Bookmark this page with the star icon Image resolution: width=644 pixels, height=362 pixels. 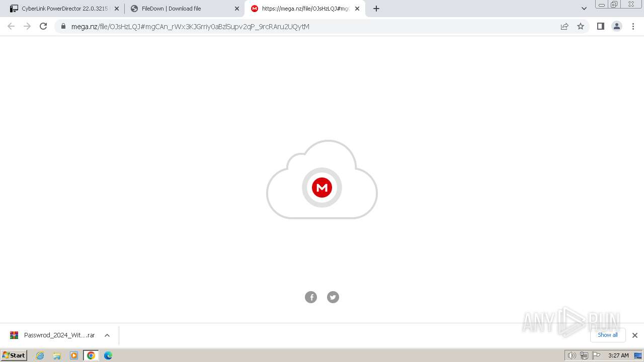pyautogui.click(x=581, y=26)
